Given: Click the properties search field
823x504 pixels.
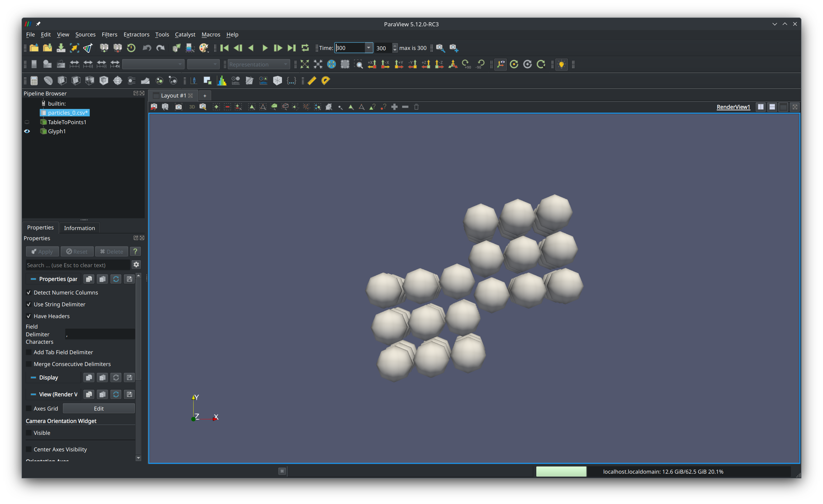Looking at the screenshot, I should point(78,265).
